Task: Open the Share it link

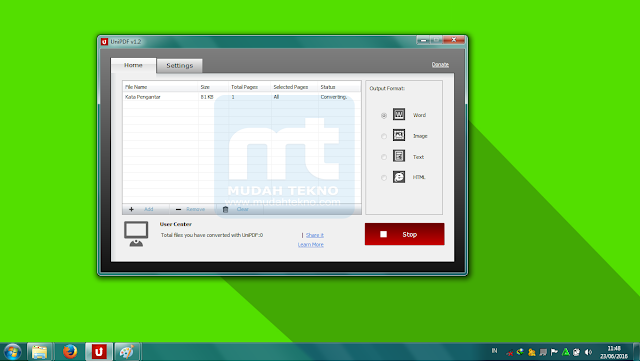Action: click(315, 235)
